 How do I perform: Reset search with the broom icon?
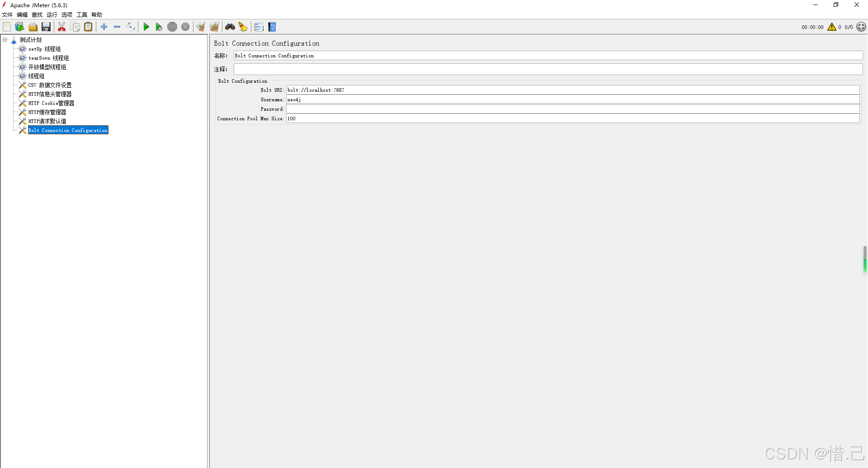pos(243,27)
